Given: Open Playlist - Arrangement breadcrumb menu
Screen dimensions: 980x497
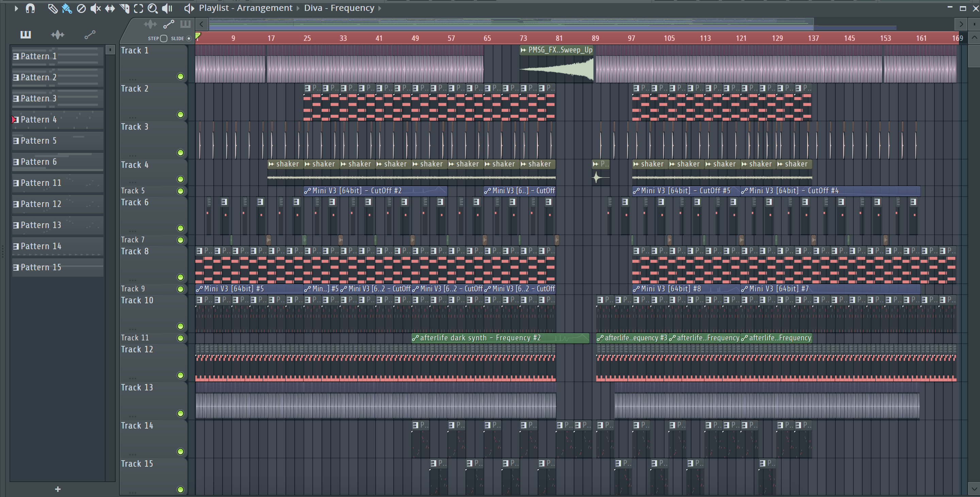Looking at the screenshot, I should coord(245,8).
